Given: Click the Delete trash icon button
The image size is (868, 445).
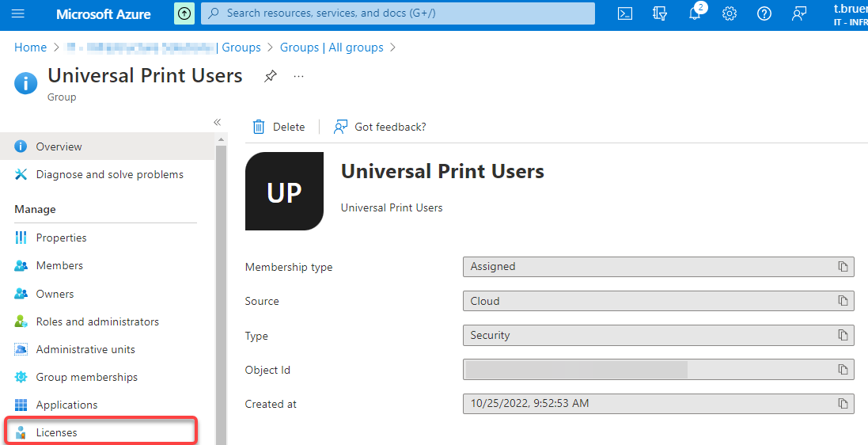Looking at the screenshot, I should click(x=279, y=127).
